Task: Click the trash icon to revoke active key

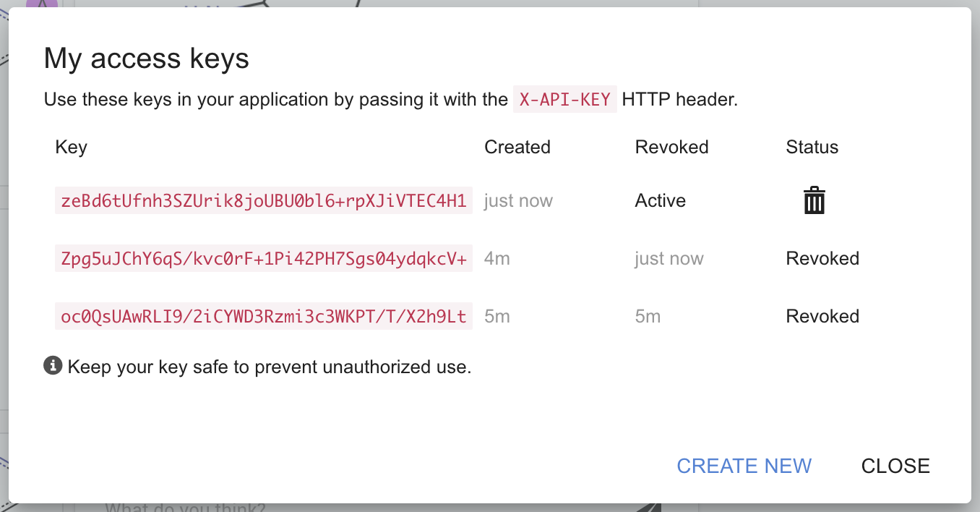Action: click(814, 201)
